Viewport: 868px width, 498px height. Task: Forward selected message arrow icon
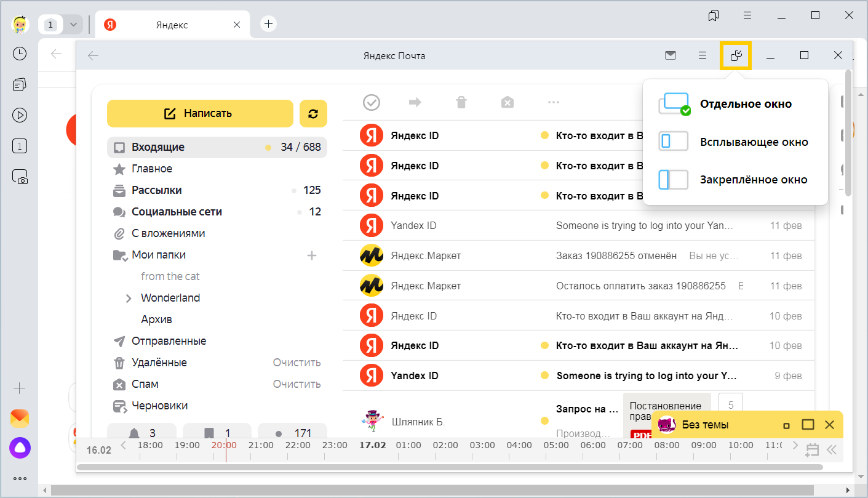[x=415, y=102]
